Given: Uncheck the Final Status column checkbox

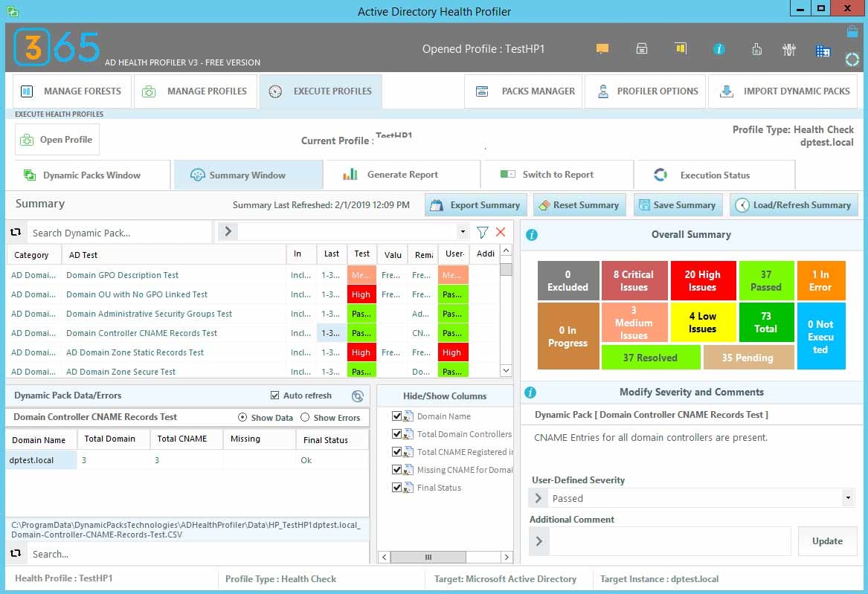Looking at the screenshot, I should [x=396, y=487].
